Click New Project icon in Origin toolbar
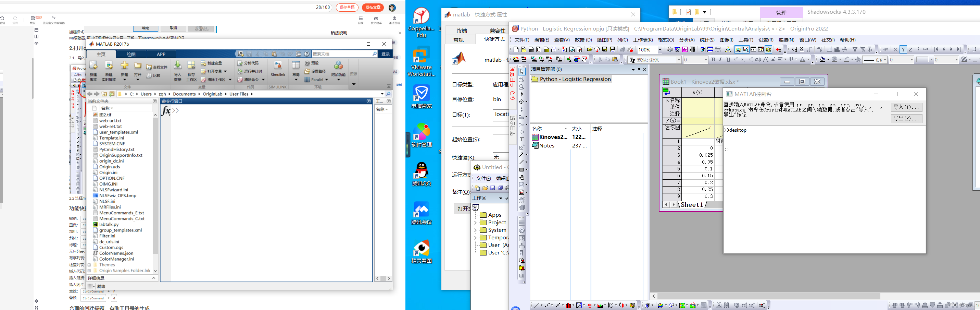980x310 pixels. pyautogui.click(x=516, y=49)
